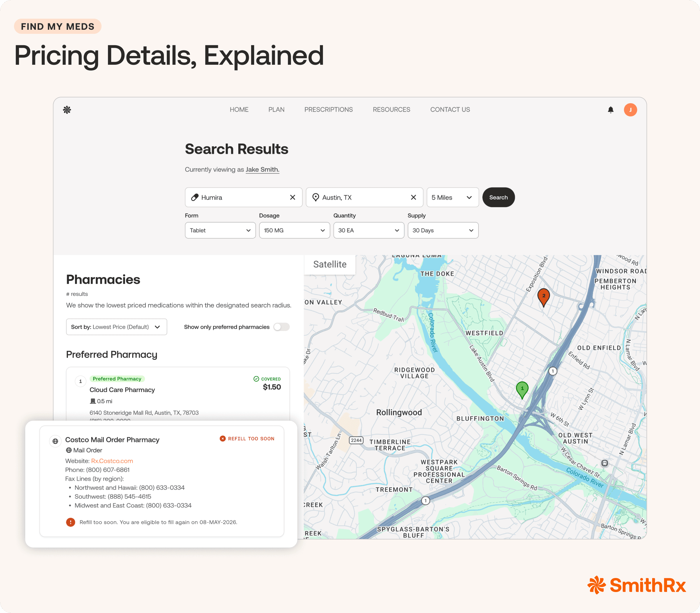
Task: Open the Form dropdown showing Tablet
Action: pyautogui.click(x=220, y=230)
